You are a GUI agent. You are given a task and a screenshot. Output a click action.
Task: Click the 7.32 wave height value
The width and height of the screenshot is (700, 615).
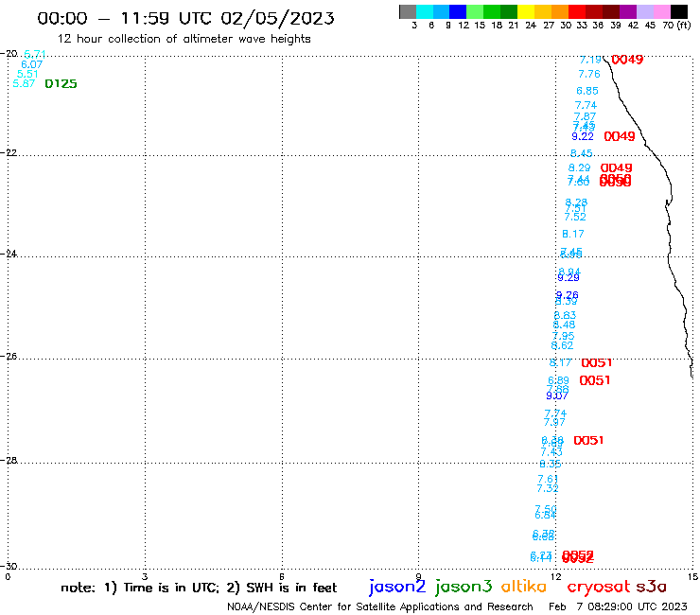coord(548,488)
